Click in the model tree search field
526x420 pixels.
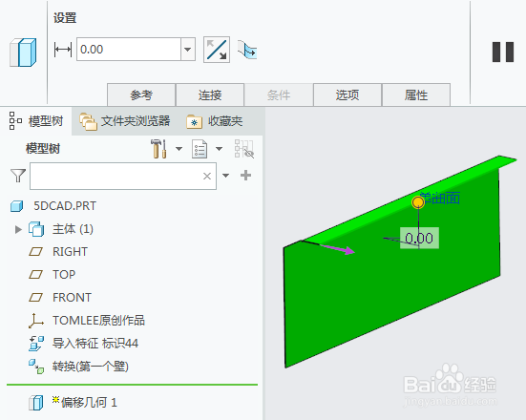(x=123, y=177)
